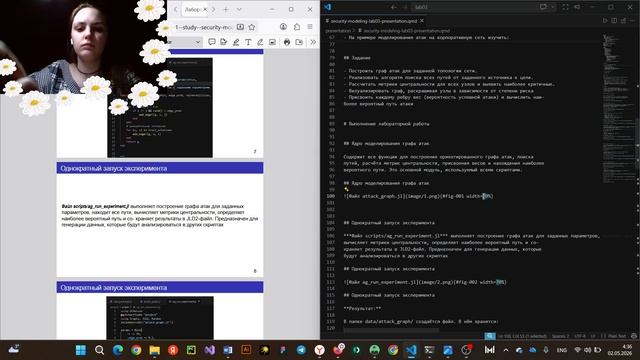Click the address bar showing study--security-mo
Screen dimensions: 640x360
(203, 27)
